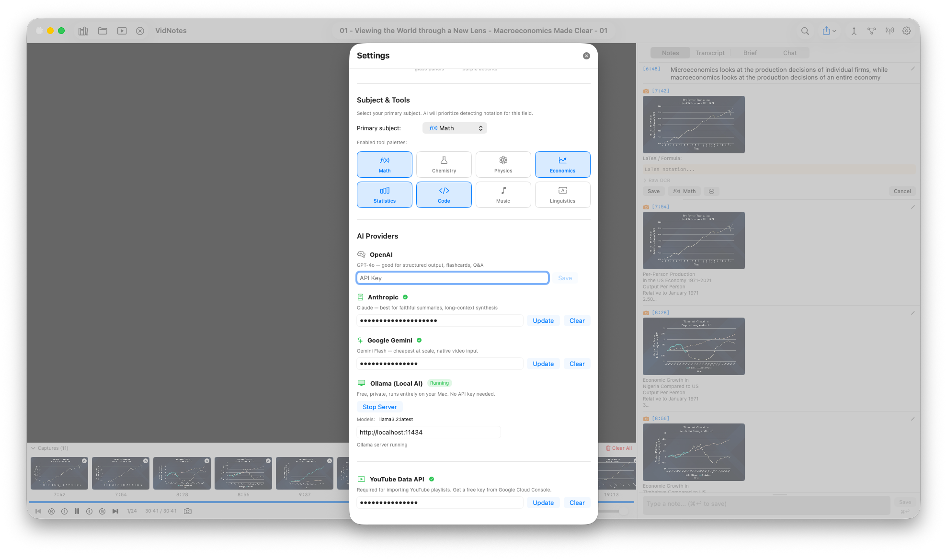The height and width of the screenshot is (560, 947).
Task: Clear the YouTube Data API key
Action: tap(577, 503)
